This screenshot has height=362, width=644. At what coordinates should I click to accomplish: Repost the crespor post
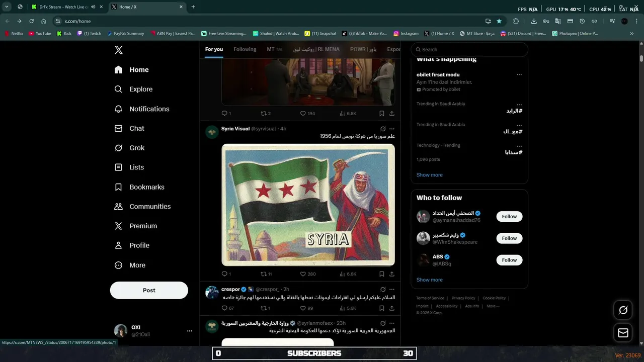point(265,308)
